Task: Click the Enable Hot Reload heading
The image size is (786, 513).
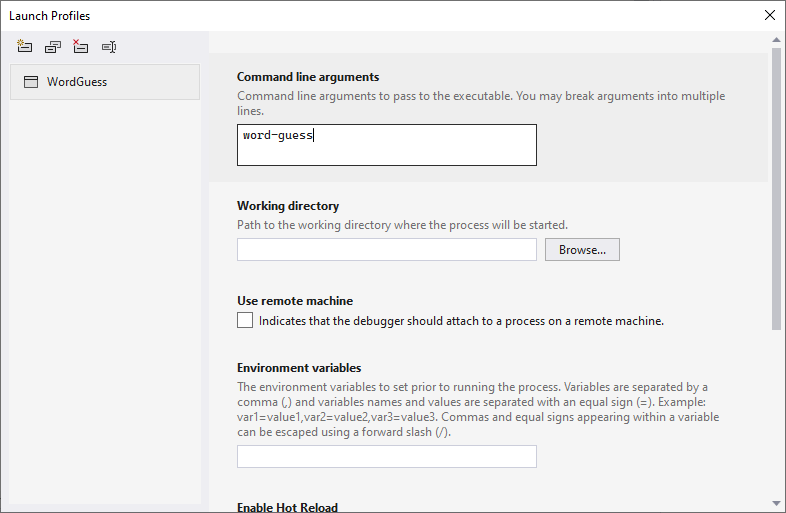Action: [287, 507]
